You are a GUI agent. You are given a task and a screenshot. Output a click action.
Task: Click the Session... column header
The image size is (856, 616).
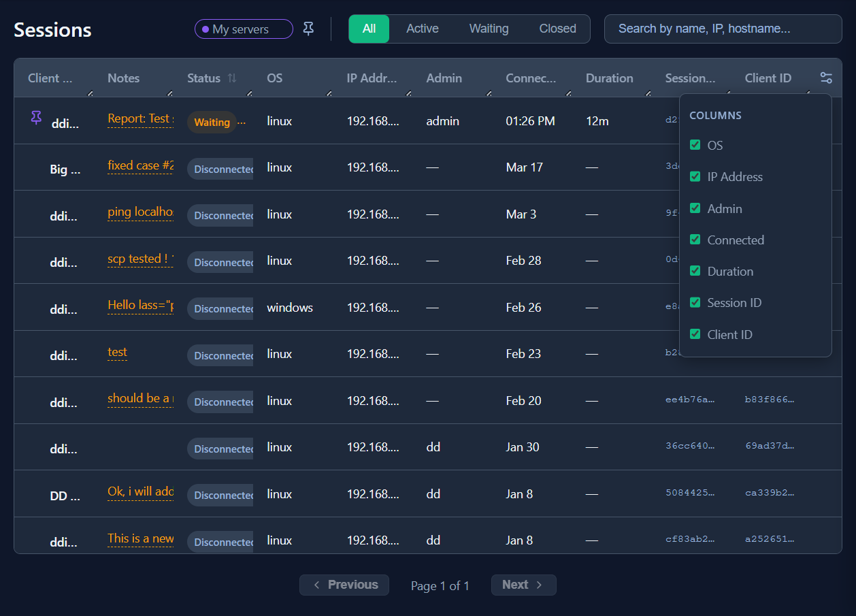pos(690,78)
